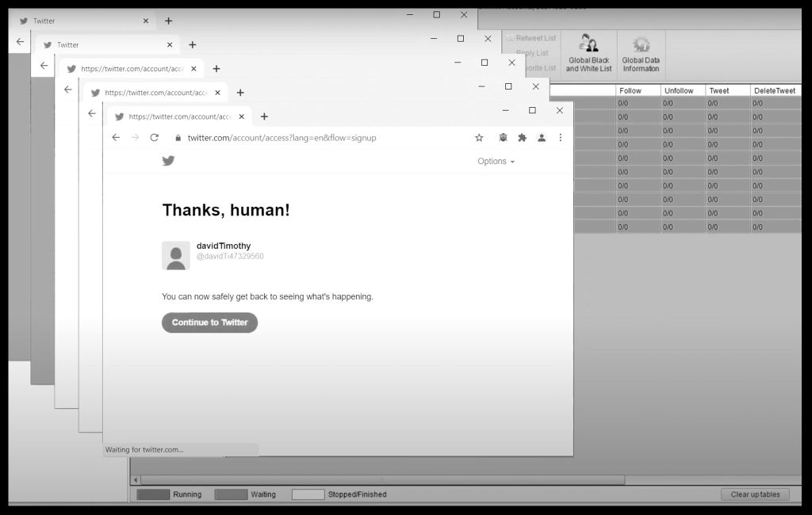
Task: Click the Follow column header
Action: tap(638, 90)
